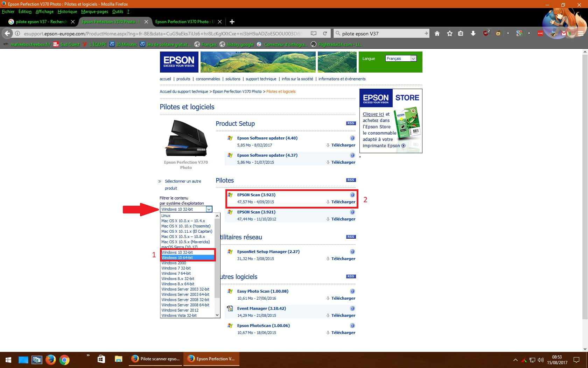This screenshot has width=588, height=368.
Task: Click the URL address field
Action: [x=163, y=34]
